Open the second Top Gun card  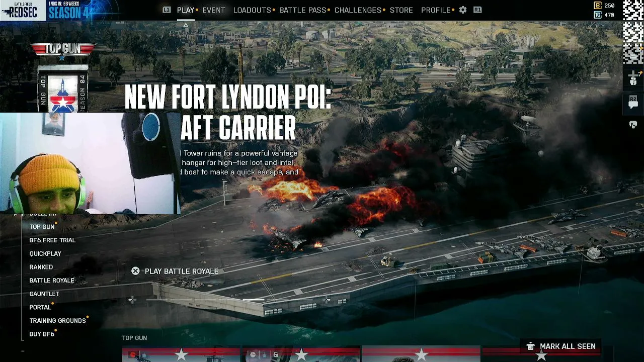pos(301,354)
